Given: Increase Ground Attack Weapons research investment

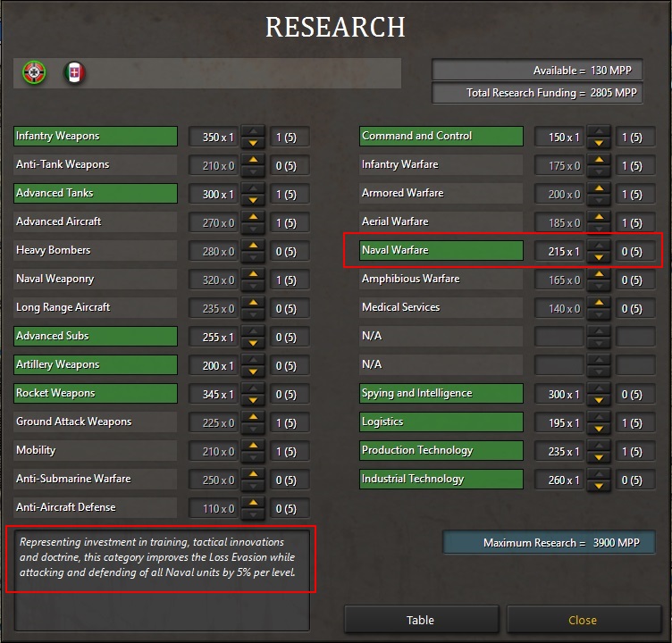Looking at the screenshot, I should (x=253, y=417).
